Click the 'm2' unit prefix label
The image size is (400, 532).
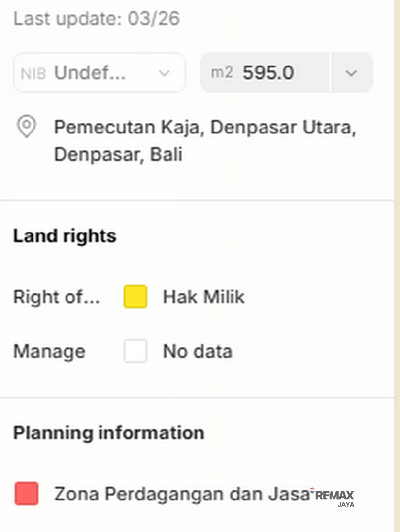coord(222,73)
